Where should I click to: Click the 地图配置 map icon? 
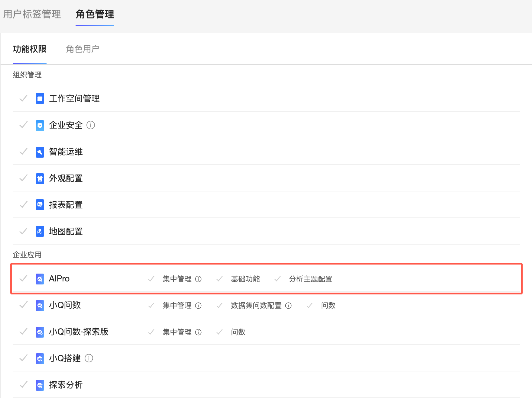point(40,232)
